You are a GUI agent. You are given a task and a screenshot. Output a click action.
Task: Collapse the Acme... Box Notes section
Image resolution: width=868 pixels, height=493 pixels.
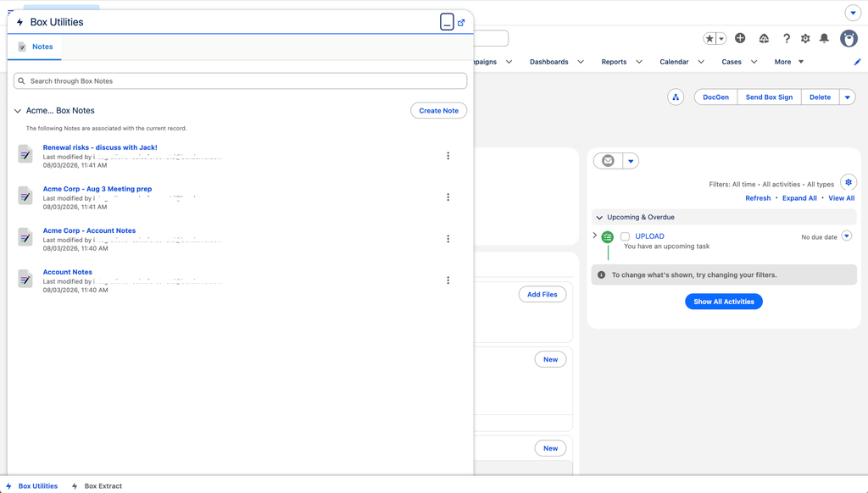18,111
